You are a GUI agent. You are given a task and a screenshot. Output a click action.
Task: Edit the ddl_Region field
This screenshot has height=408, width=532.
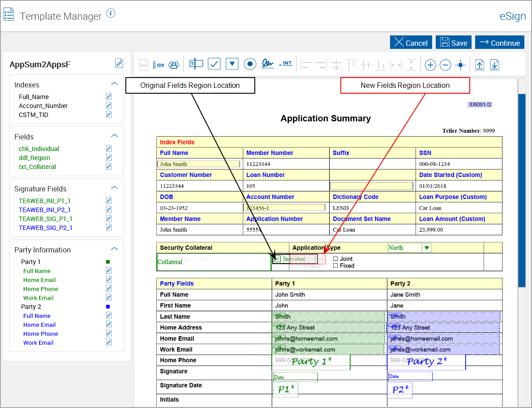click(108, 157)
